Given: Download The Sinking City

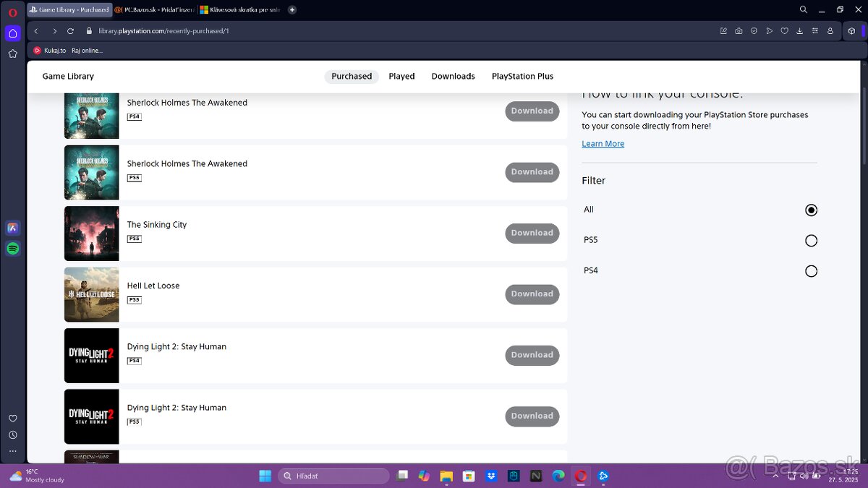Looking at the screenshot, I should 532,234.
